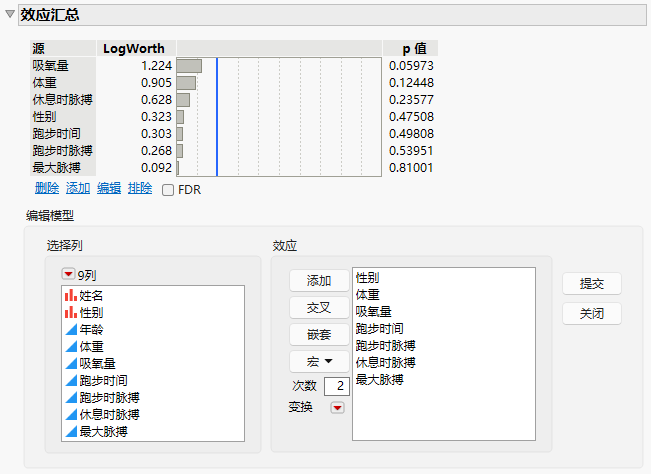Screen dimensions: 651x474
Task: Click continuous icon next to 跑步时脉搏 column
Action: [71, 398]
